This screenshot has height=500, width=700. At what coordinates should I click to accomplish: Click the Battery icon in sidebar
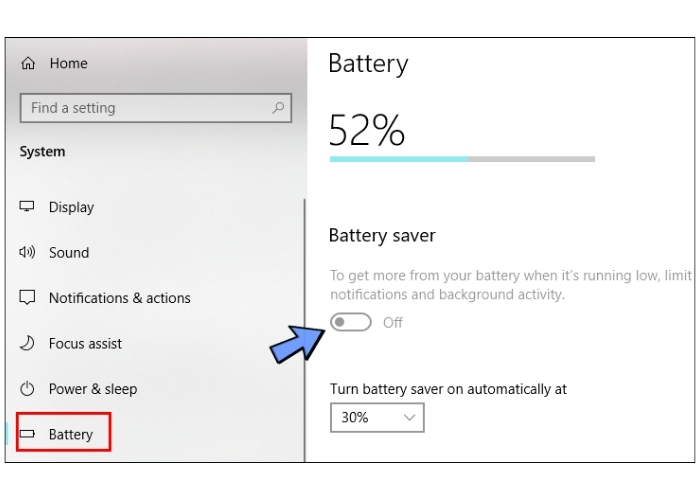(x=28, y=434)
